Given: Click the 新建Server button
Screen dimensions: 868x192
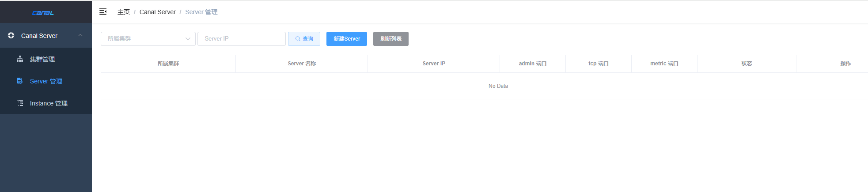Looking at the screenshot, I should pyautogui.click(x=347, y=39).
